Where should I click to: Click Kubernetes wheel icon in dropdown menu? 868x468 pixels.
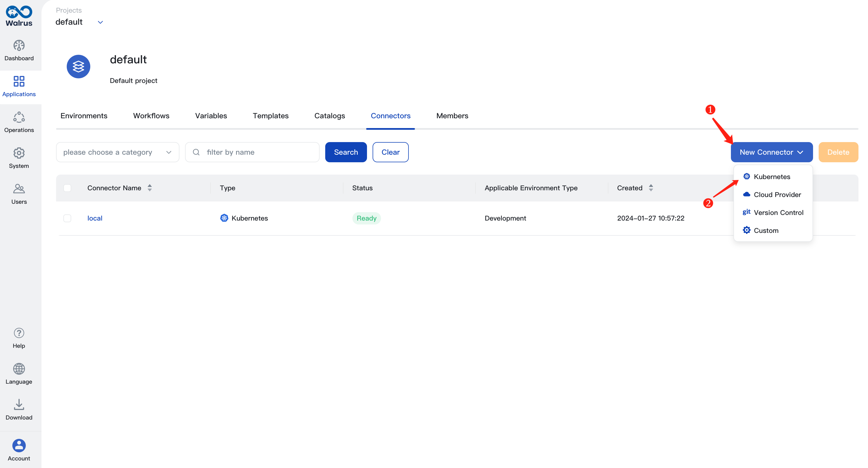click(x=747, y=177)
